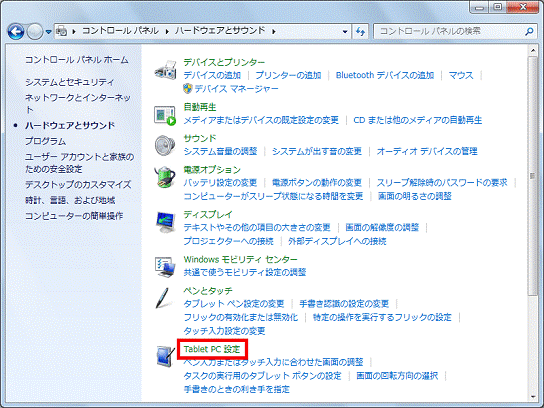Click システムが出す音の変更 link
This screenshot has width=544, height=408.
pyautogui.click(x=317, y=151)
